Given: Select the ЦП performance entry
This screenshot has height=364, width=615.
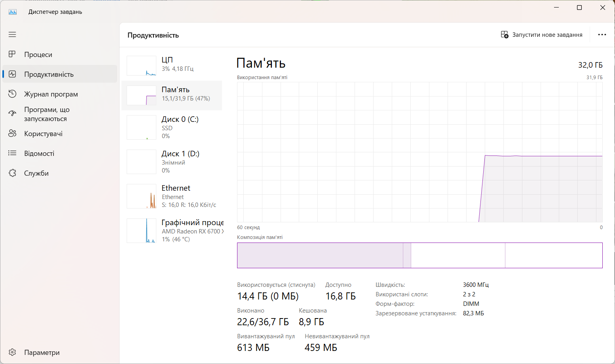Looking at the screenshot, I should coord(172,65).
